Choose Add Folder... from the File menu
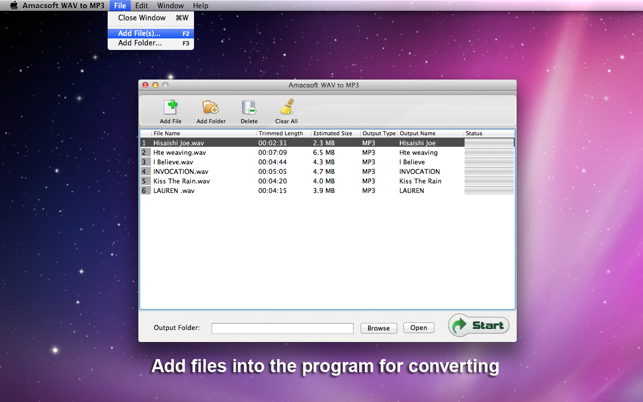The image size is (643, 402). tap(150, 43)
